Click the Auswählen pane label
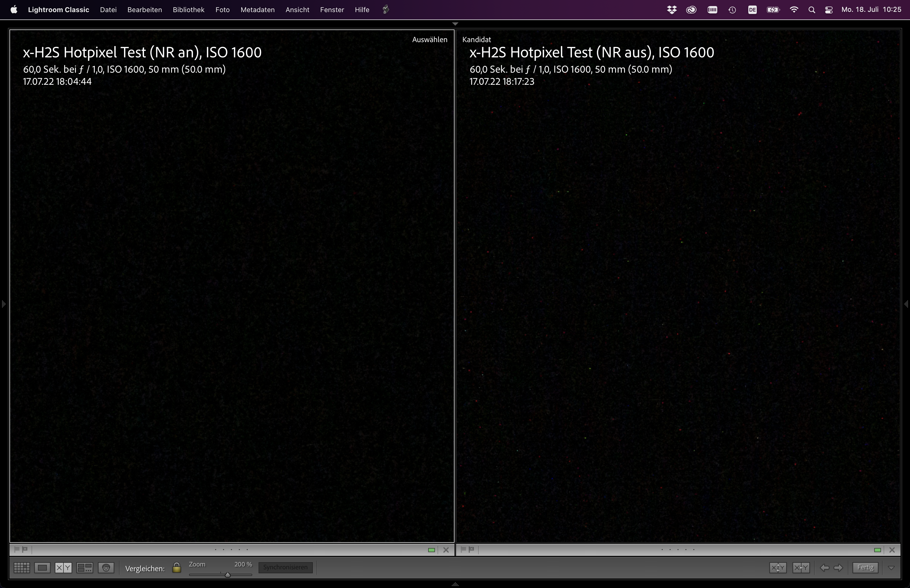The height and width of the screenshot is (588, 910). click(x=430, y=39)
